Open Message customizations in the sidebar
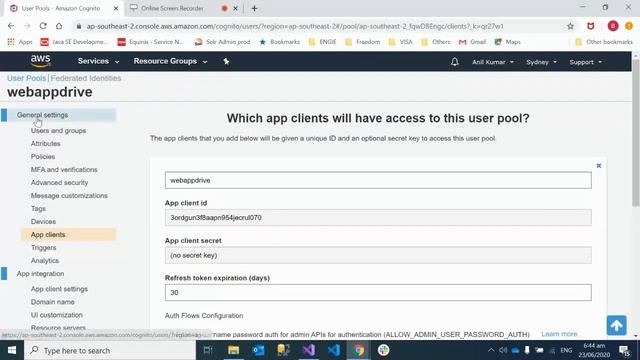This screenshot has height=360, width=640. pyautogui.click(x=69, y=196)
